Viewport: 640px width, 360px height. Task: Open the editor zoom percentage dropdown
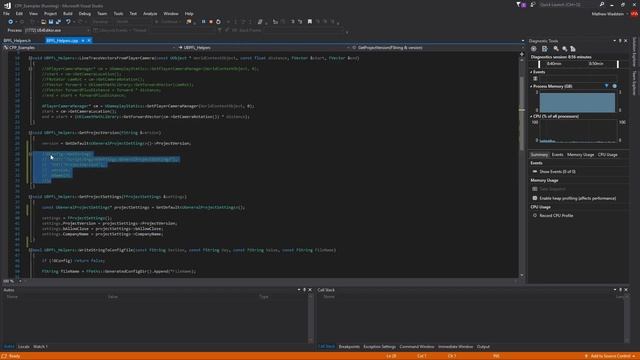[x=20, y=281]
